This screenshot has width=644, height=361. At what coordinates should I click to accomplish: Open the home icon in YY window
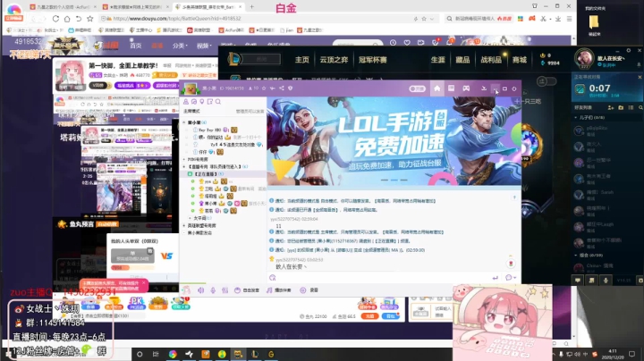(x=437, y=88)
